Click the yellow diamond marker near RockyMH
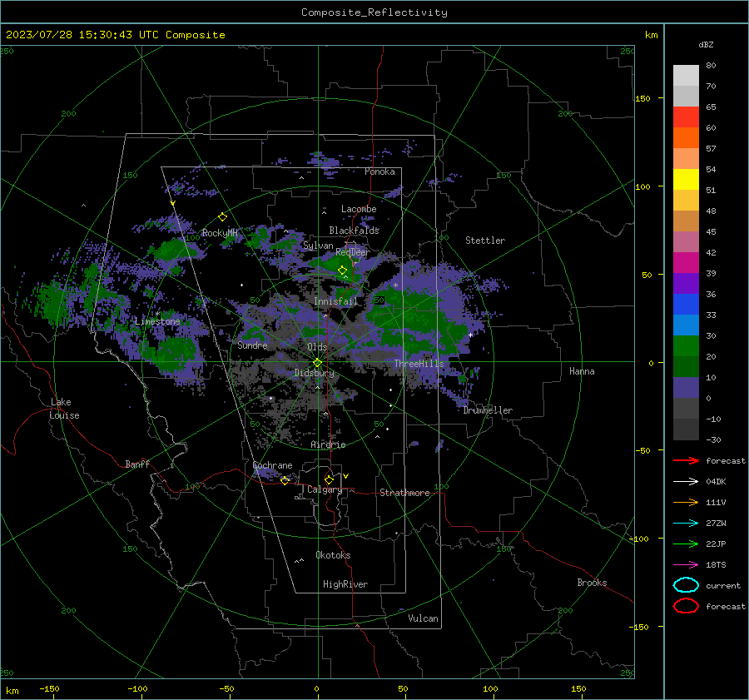This screenshot has height=700, width=749. pyautogui.click(x=222, y=217)
